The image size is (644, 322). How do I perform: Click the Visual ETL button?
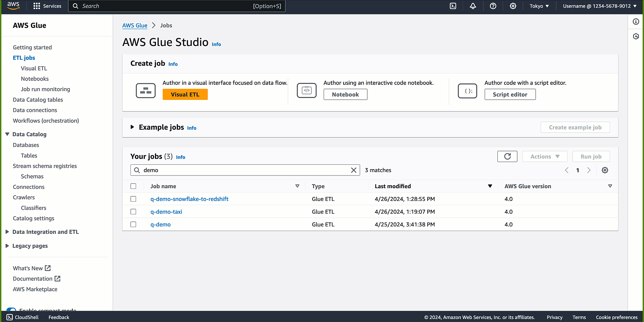185,95
